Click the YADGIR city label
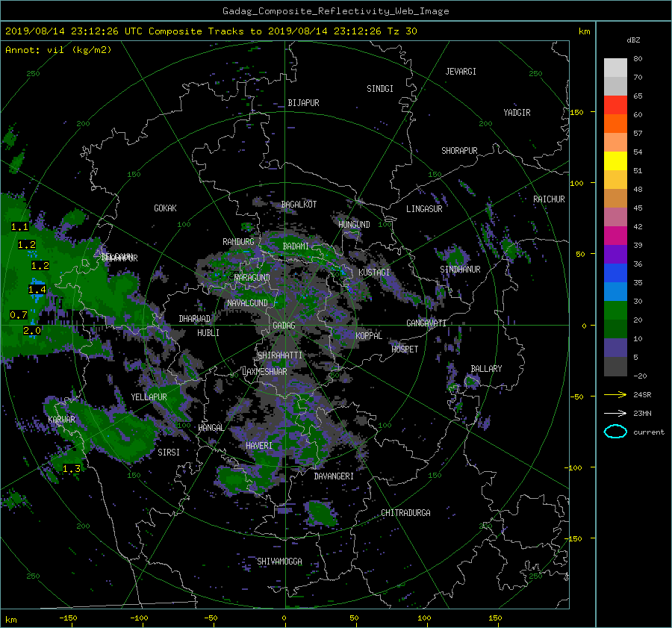672x628 pixels. pos(517,113)
